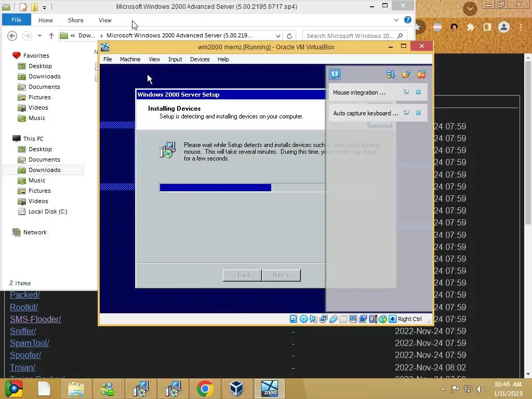The image size is (532, 399).
Task: Open the address bar history dropdown
Action: [278, 36]
